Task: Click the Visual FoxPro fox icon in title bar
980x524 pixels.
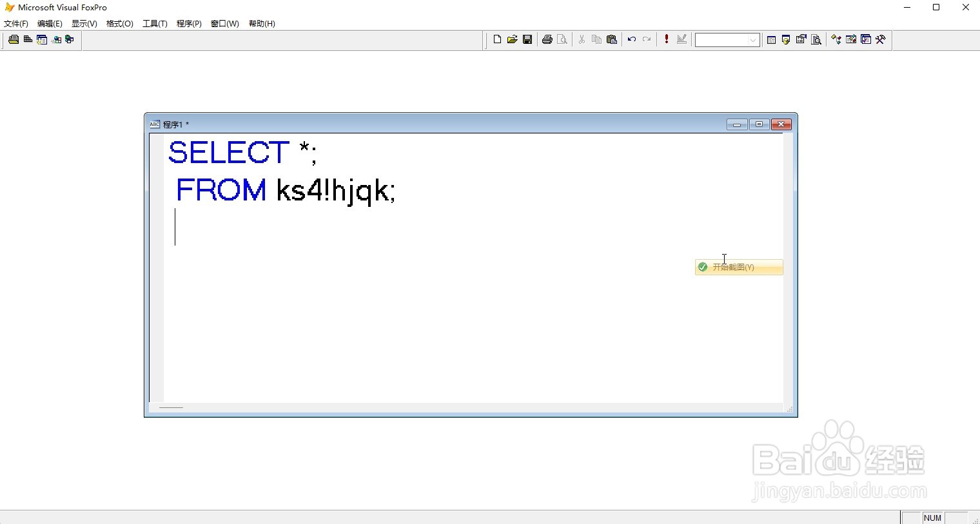Action: coord(10,7)
